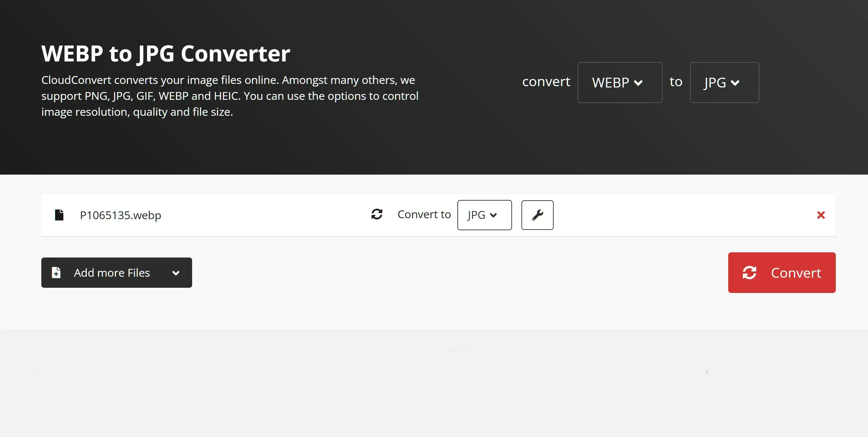Screen dimensions: 868x437
Task: Click the Convert button to start conversion
Action: point(782,272)
